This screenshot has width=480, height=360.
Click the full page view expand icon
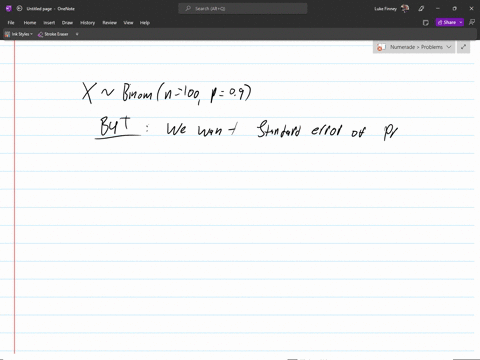[x=463, y=47]
